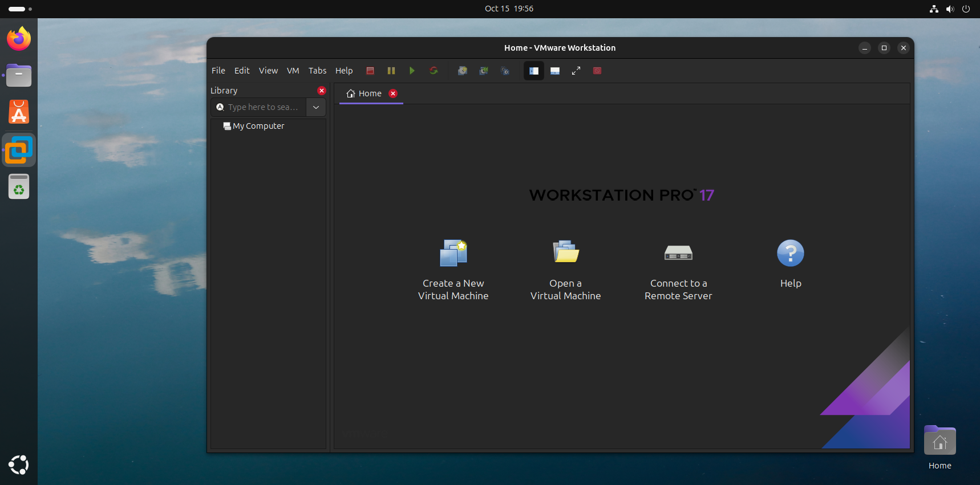The width and height of the screenshot is (980, 485).
Task: Click the Help label on the Home page
Action: tap(791, 283)
